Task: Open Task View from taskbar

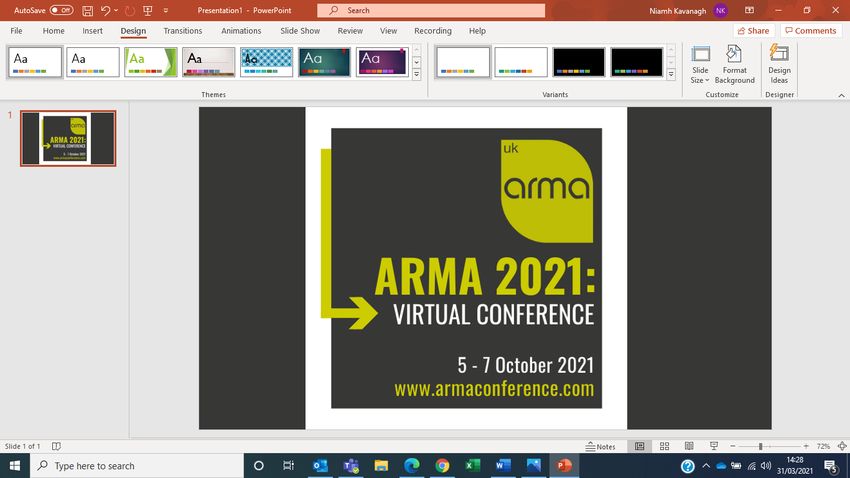Action: (288, 466)
